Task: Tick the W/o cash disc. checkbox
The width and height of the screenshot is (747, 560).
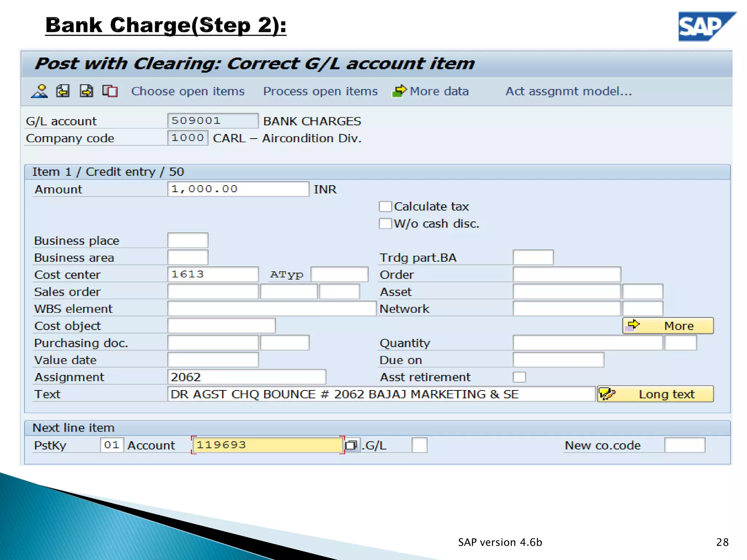Action: click(x=385, y=223)
